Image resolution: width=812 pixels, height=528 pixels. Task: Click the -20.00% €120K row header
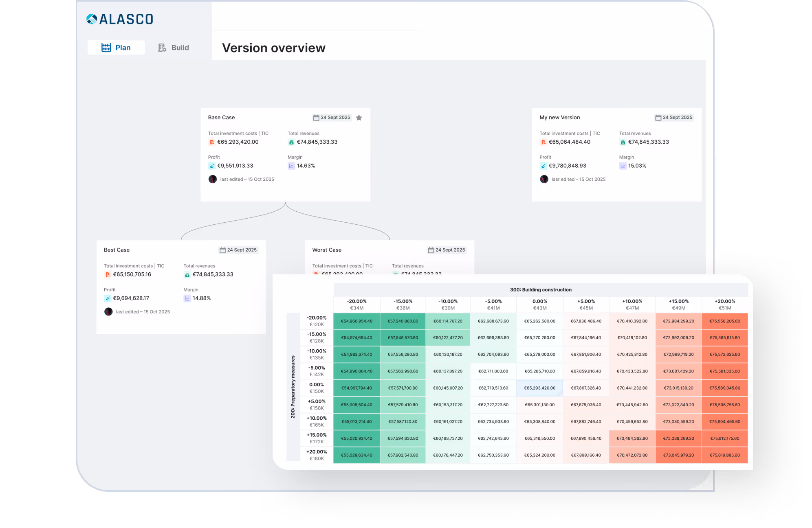tap(317, 321)
